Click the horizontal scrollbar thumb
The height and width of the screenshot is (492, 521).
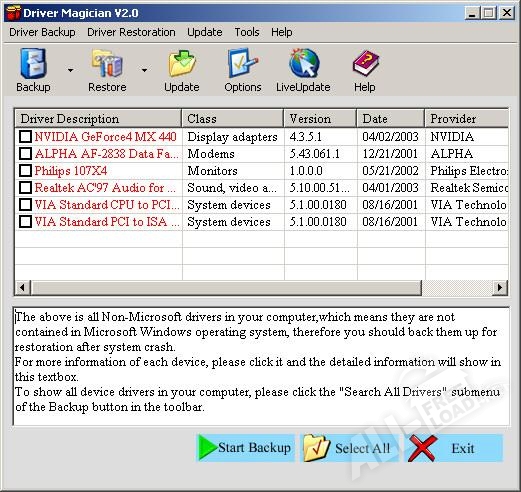226,287
